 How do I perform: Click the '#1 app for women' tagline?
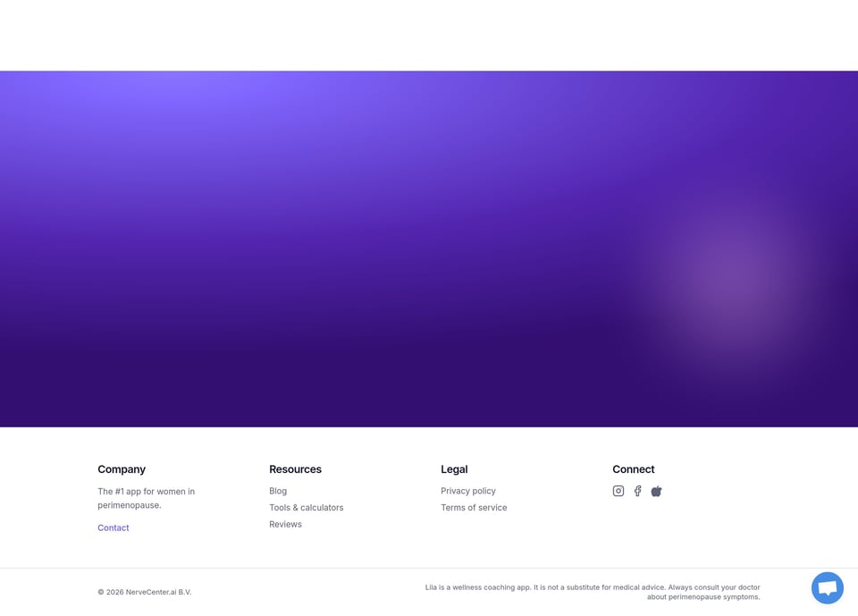coord(146,498)
